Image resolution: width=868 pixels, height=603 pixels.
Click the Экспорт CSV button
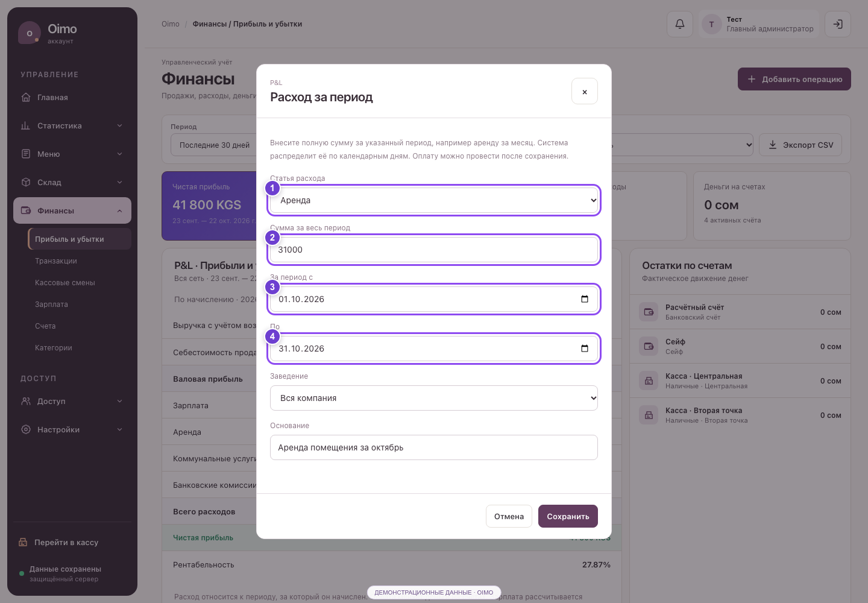click(x=800, y=145)
